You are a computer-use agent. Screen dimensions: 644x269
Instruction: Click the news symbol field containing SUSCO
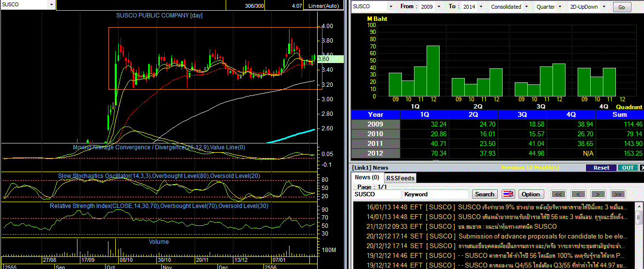377,194
